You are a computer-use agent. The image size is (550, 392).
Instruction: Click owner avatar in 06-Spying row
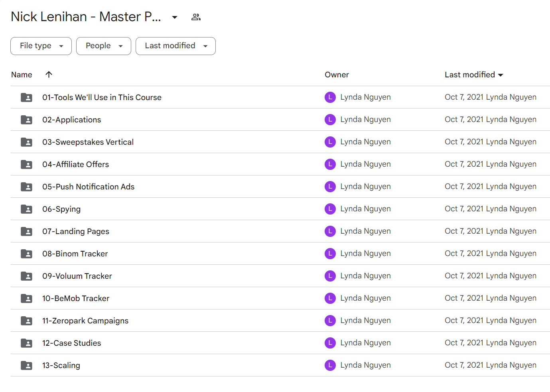click(x=330, y=209)
